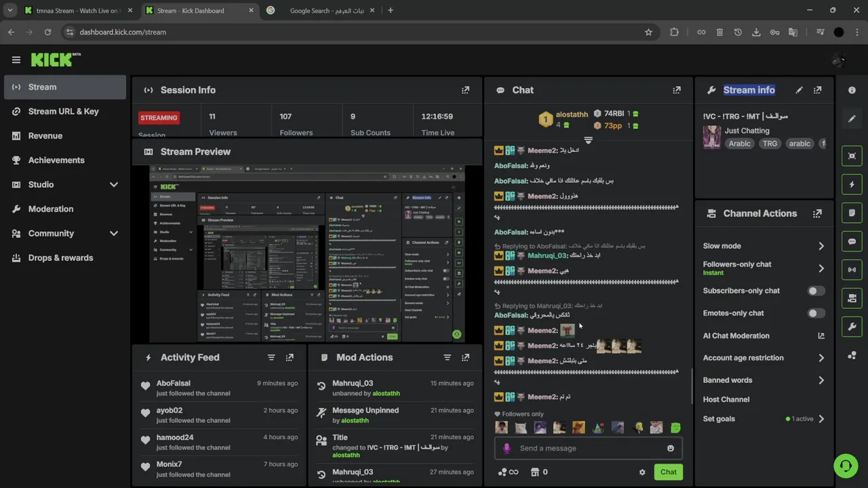Click the purple microphone icon in message box
The height and width of the screenshot is (488, 868).
click(x=507, y=448)
